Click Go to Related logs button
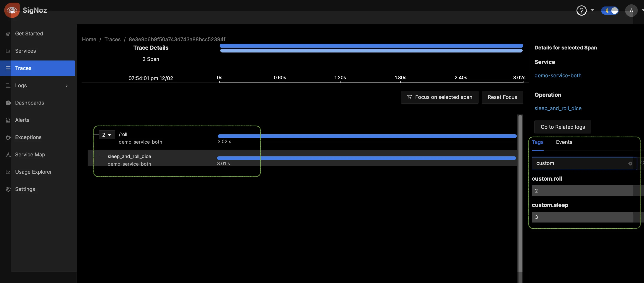The width and height of the screenshot is (644, 283). coord(562,127)
